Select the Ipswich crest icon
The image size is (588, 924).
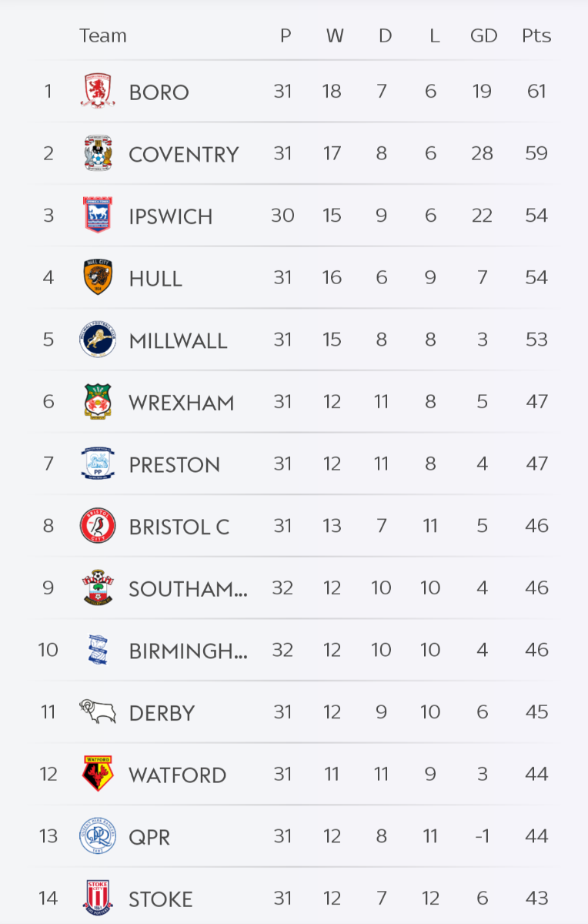(x=98, y=216)
